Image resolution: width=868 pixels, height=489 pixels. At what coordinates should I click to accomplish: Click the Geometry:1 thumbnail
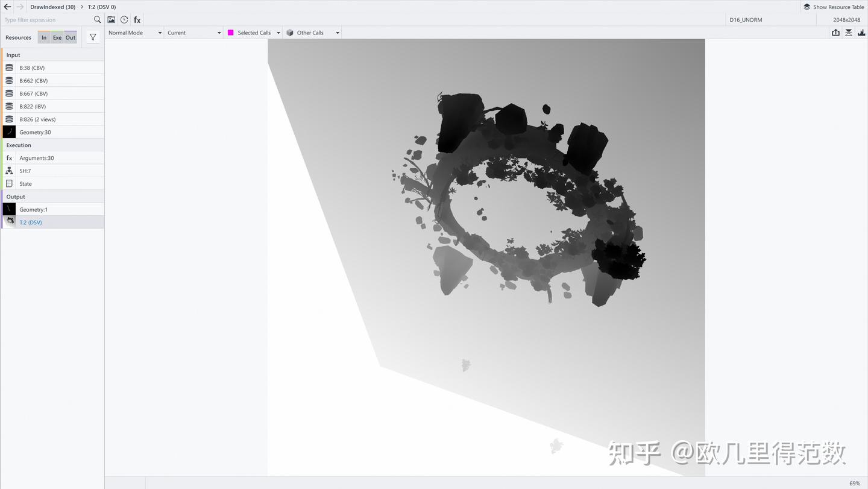[9, 209]
